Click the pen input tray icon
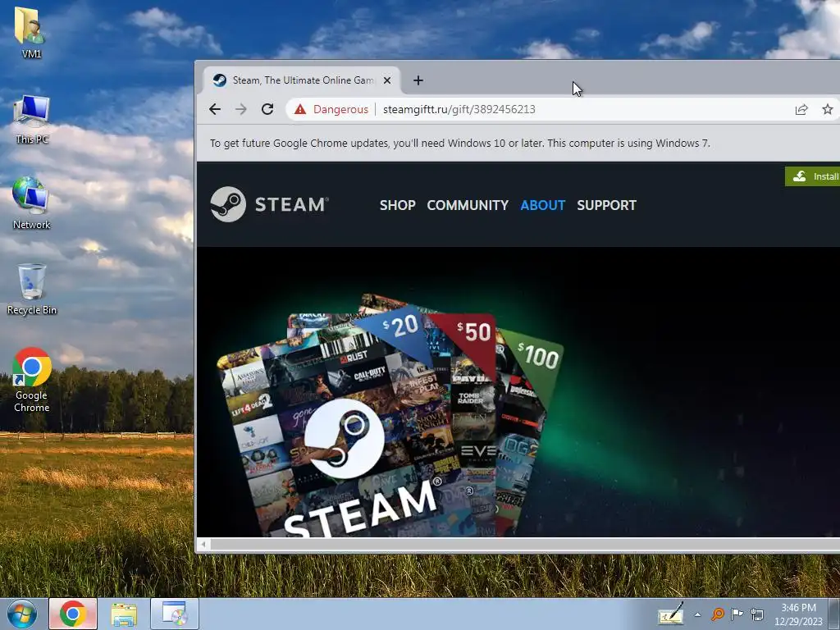Screen dimensions: 840x630 [x=671, y=614]
